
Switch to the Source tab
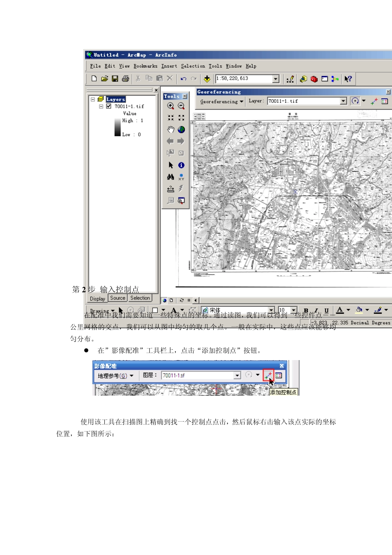pos(118,298)
